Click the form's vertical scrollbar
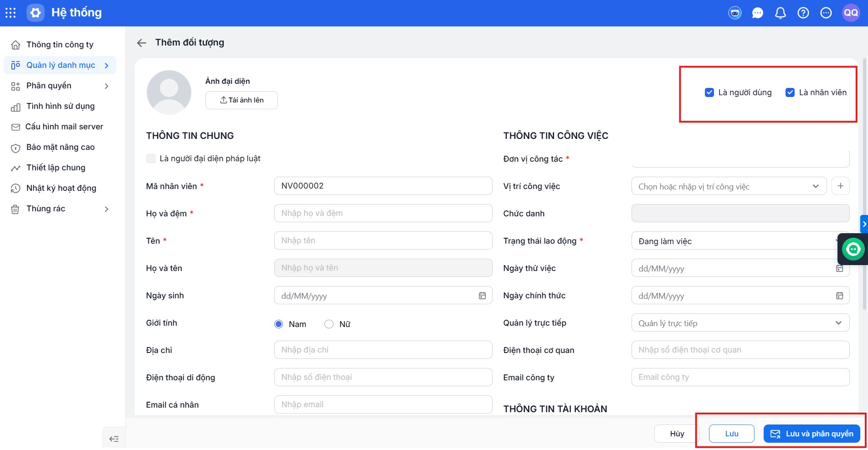The width and height of the screenshot is (868, 450). point(864,184)
